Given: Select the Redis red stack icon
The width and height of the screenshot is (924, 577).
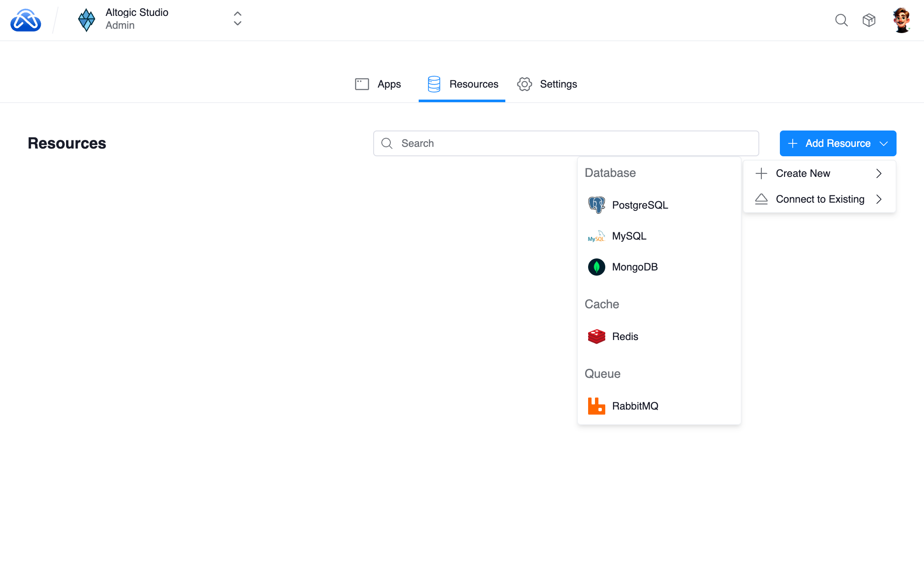Looking at the screenshot, I should pyautogui.click(x=596, y=337).
